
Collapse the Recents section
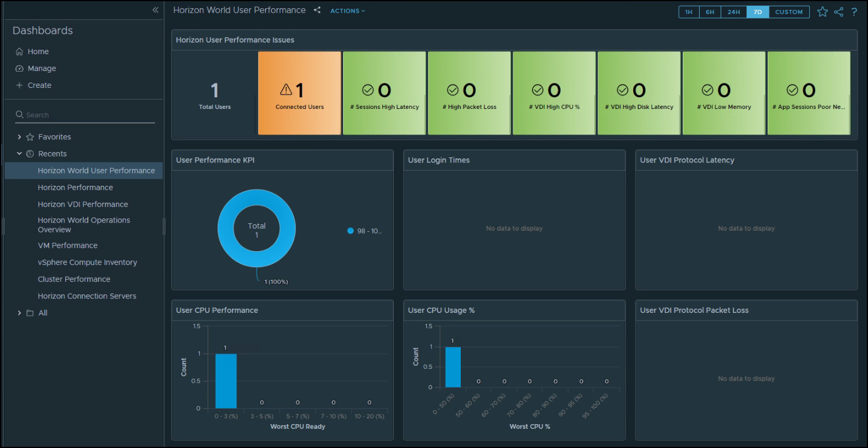pyautogui.click(x=19, y=153)
